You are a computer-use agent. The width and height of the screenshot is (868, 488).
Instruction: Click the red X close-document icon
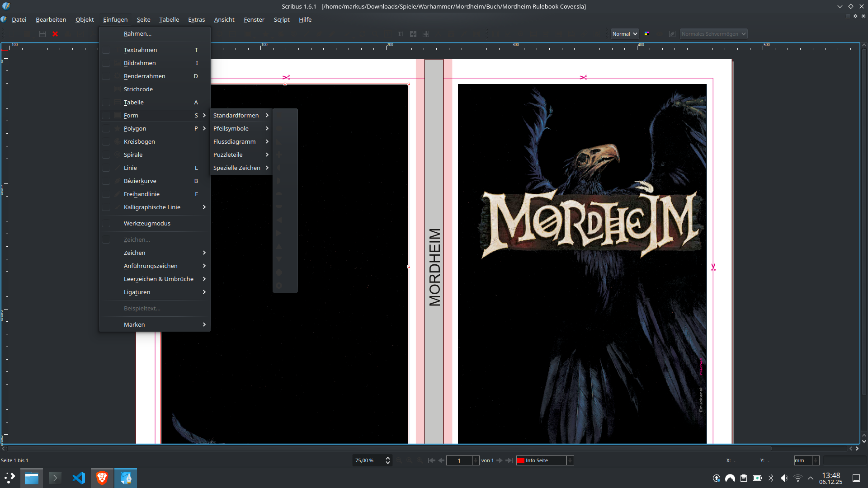pos(55,34)
